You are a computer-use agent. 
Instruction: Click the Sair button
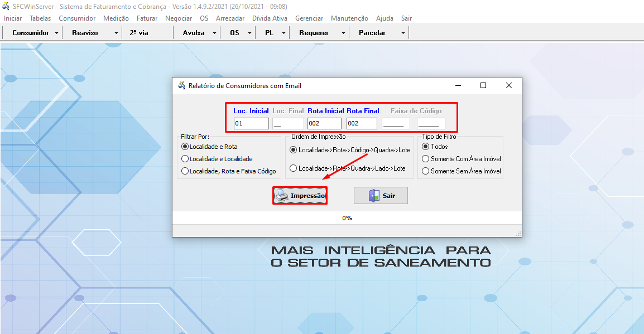click(x=381, y=195)
